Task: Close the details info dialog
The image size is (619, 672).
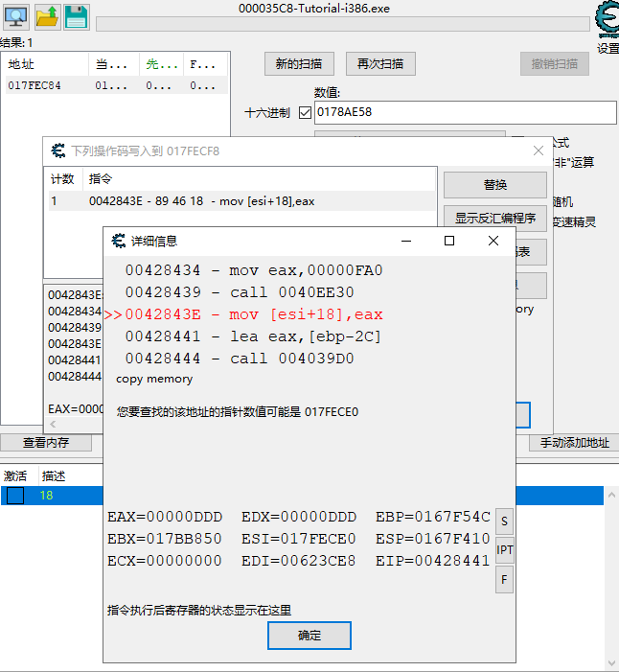Action: coord(493,241)
